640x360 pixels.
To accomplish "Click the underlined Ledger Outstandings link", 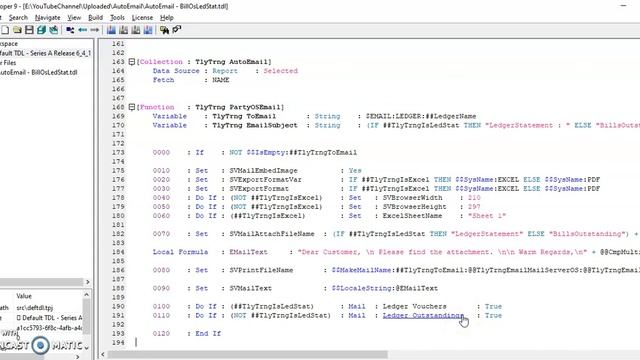I will coord(423,316).
